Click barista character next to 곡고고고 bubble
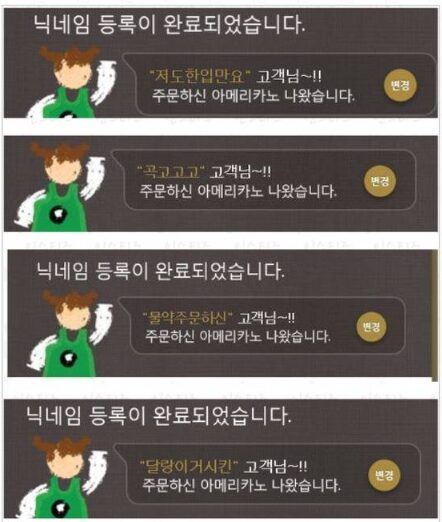 (60, 187)
